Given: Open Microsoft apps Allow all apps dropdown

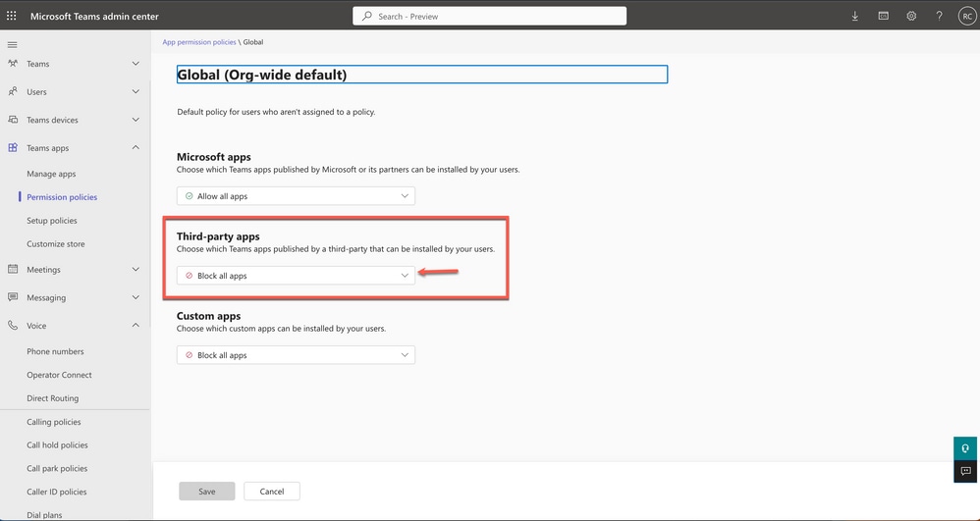Looking at the screenshot, I should 296,196.
